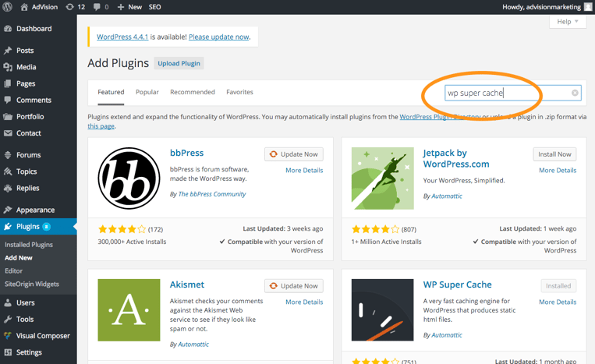Click Installed button for WP Super Cache
This screenshot has width=595, height=364.
click(x=558, y=286)
